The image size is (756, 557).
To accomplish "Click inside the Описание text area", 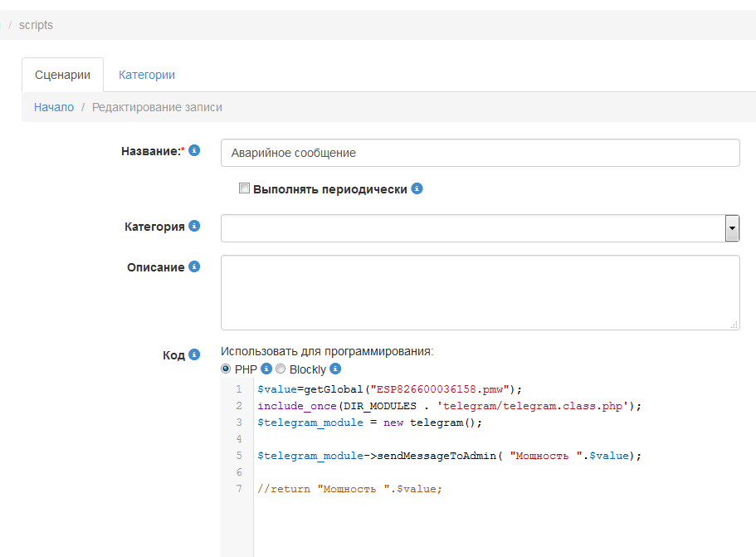I will (x=480, y=292).
